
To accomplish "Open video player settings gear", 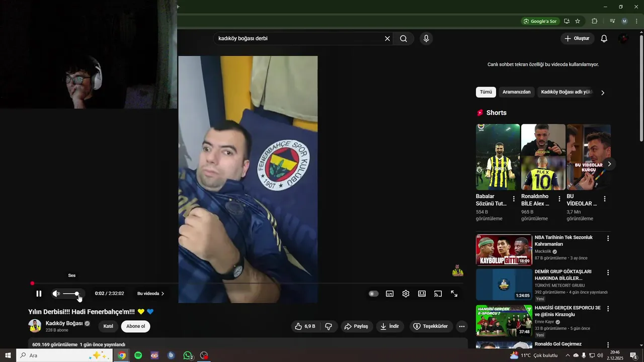I will 406,294.
